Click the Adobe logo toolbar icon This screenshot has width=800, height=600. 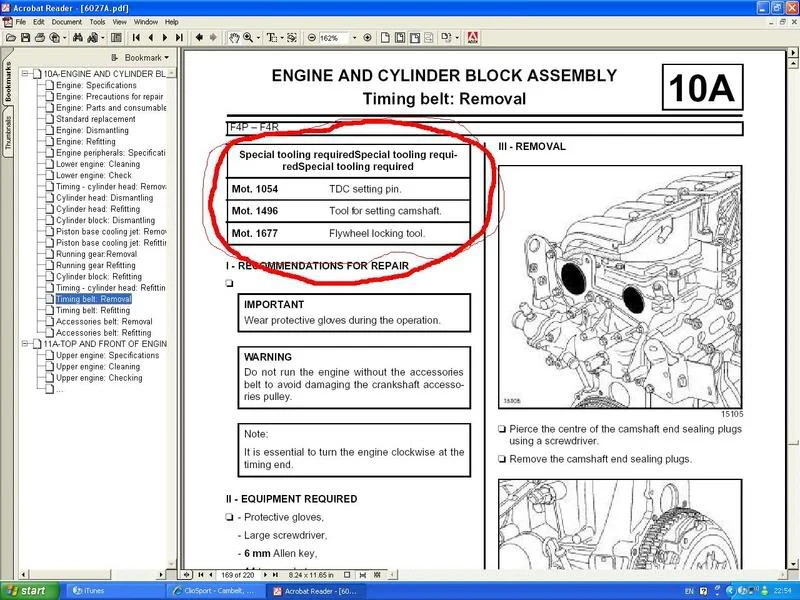pos(473,38)
